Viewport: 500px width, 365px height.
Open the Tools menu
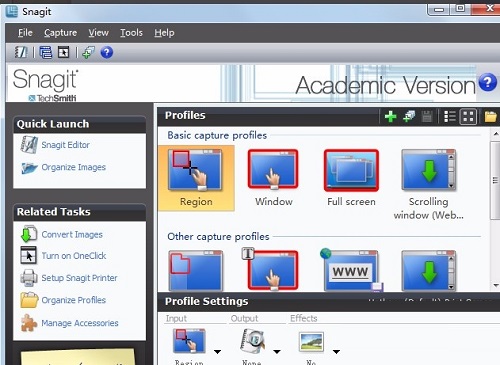coord(131,33)
